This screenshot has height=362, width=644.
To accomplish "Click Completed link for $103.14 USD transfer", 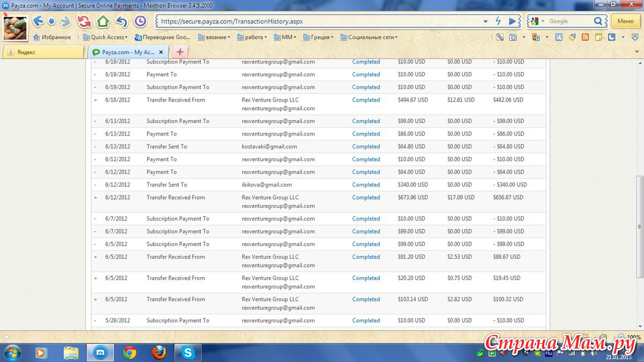I will pyautogui.click(x=366, y=300).
